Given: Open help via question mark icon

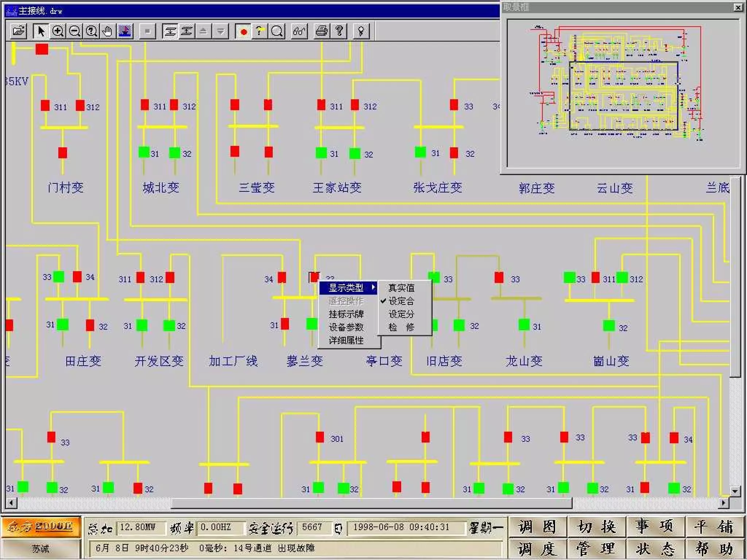Looking at the screenshot, I should [x=339, y=31].
